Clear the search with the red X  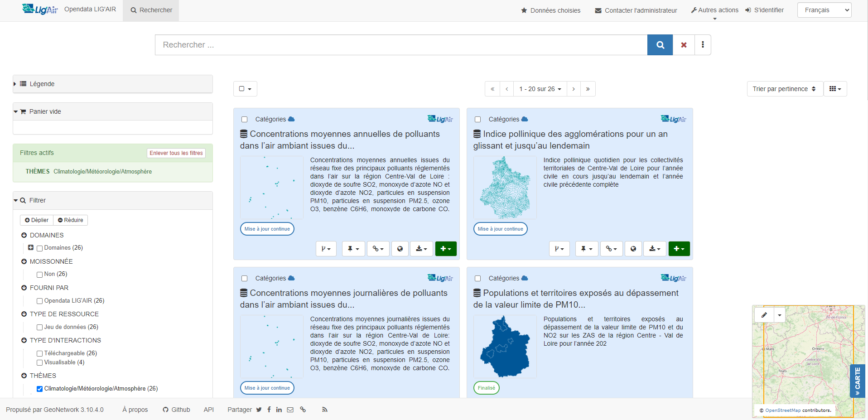coord(684,45)
